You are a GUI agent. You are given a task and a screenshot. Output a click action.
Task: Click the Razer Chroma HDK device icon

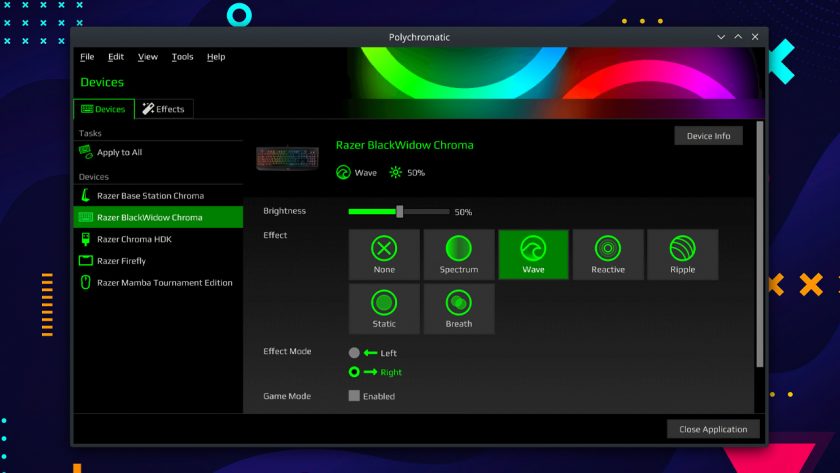(85, 239)
